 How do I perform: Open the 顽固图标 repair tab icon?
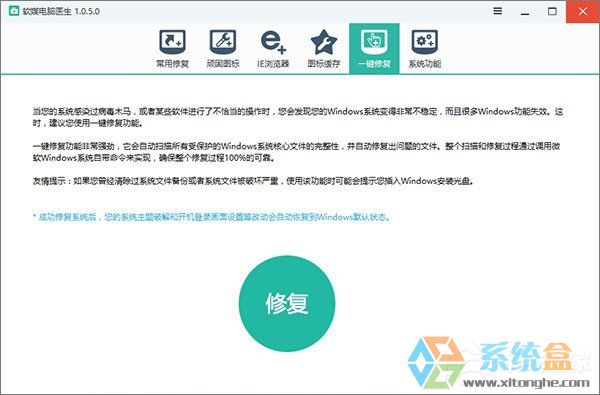(x=223, y=42)
